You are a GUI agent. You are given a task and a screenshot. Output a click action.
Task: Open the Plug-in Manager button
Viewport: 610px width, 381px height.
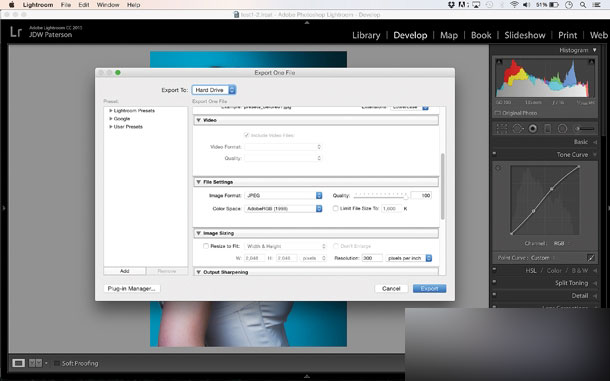click(x=131, y=288)
